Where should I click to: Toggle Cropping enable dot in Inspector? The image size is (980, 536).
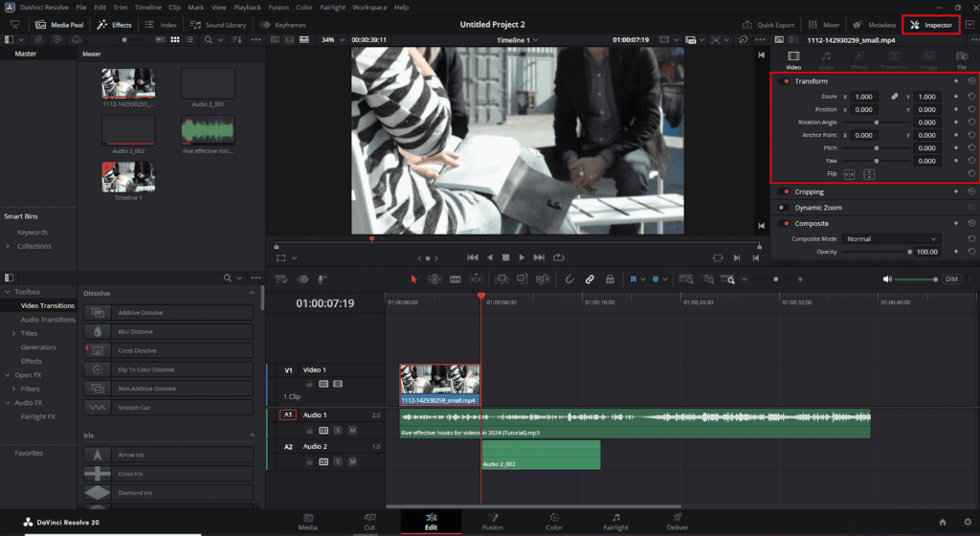click(786, 191)
